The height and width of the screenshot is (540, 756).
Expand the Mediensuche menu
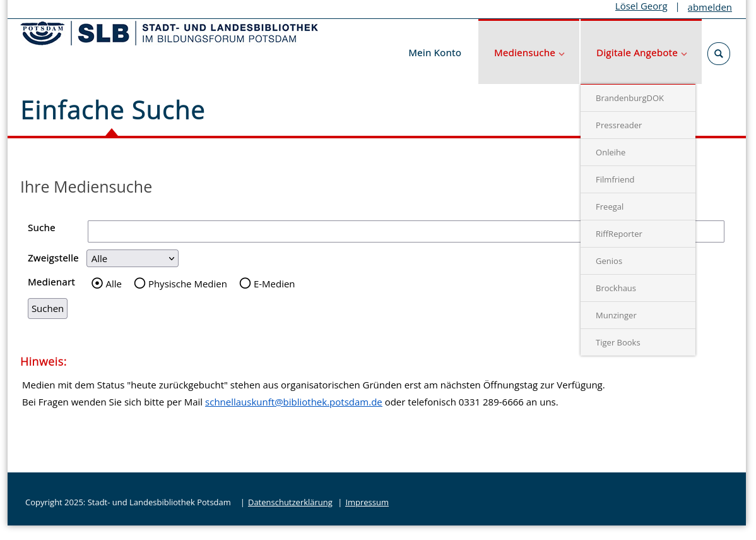529,53
